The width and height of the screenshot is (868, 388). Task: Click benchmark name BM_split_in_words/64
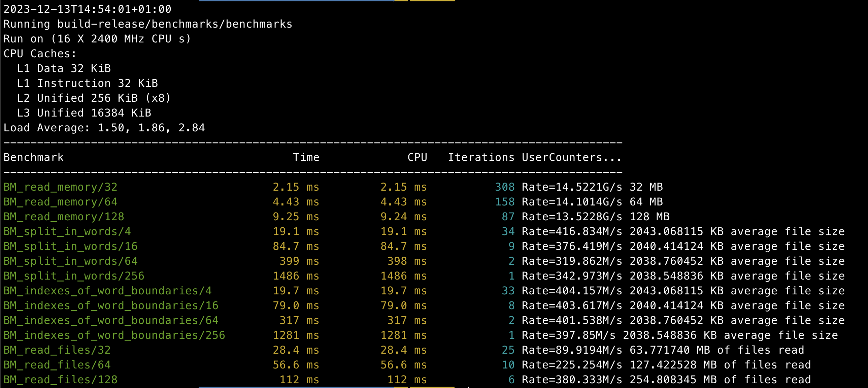pyautogui.click(x=70, y=261)
